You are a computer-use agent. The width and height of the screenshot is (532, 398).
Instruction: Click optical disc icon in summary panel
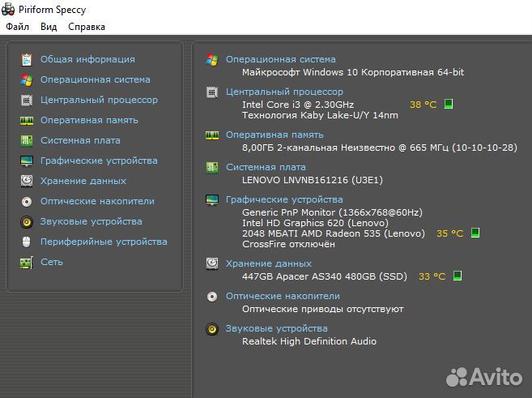[x=212, y=297]
